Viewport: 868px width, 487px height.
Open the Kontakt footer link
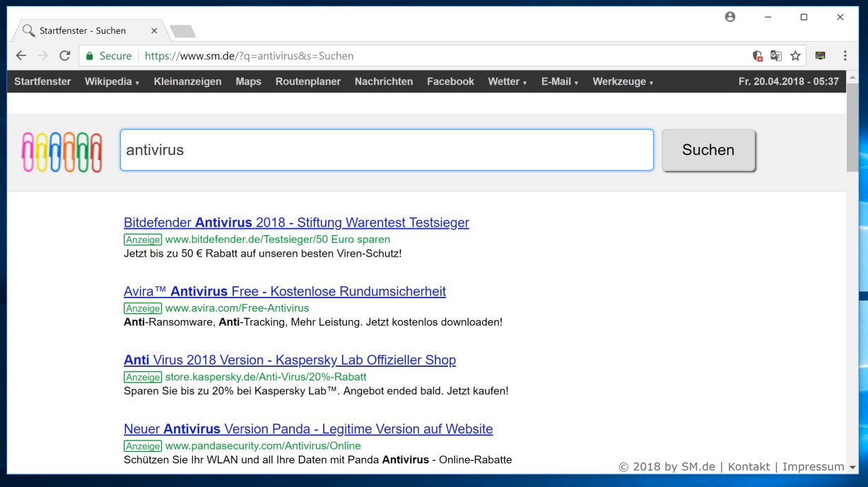click(749, 467)
